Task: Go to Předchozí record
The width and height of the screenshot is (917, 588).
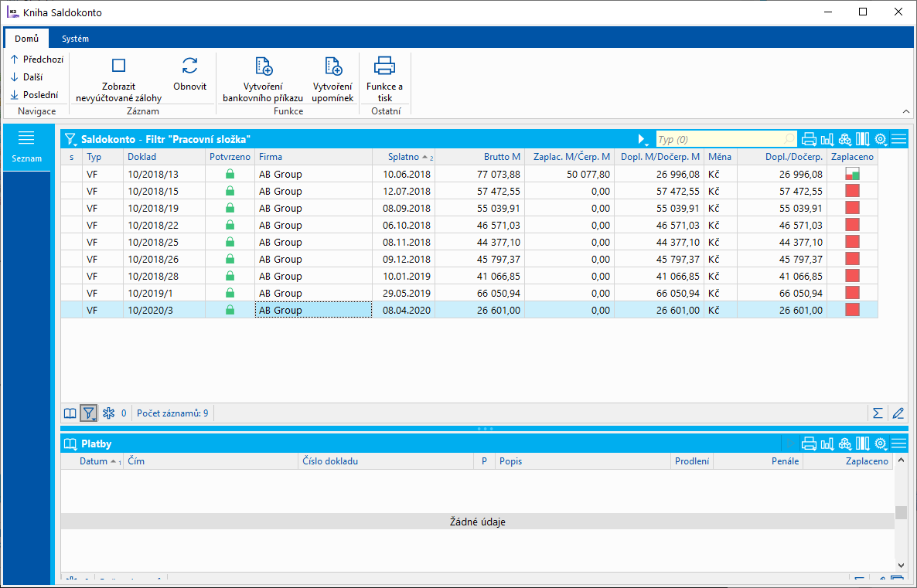Action: coord(37,59)
